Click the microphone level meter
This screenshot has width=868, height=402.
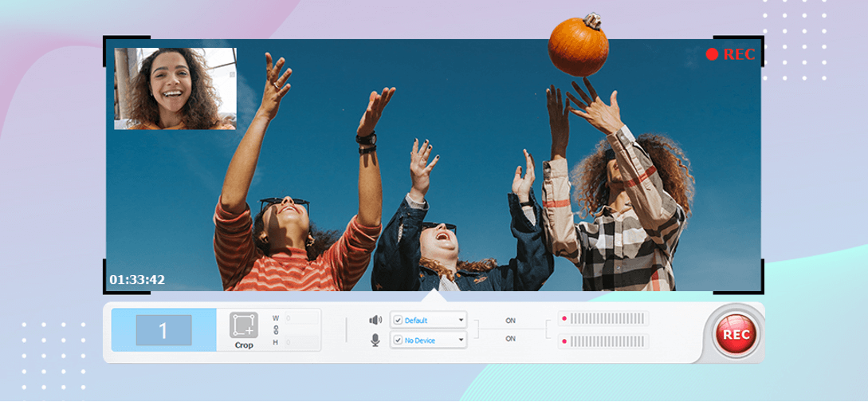pyautogui.click(x=603, y=341)
